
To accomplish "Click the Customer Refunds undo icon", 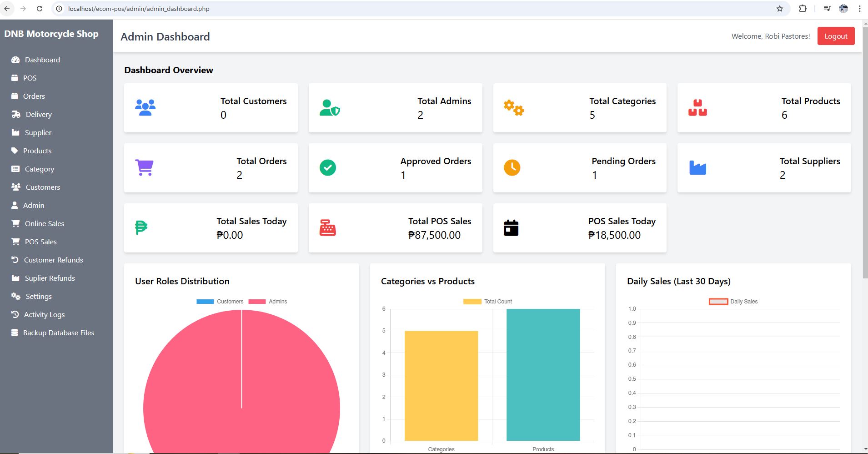I will coord(15,260).
